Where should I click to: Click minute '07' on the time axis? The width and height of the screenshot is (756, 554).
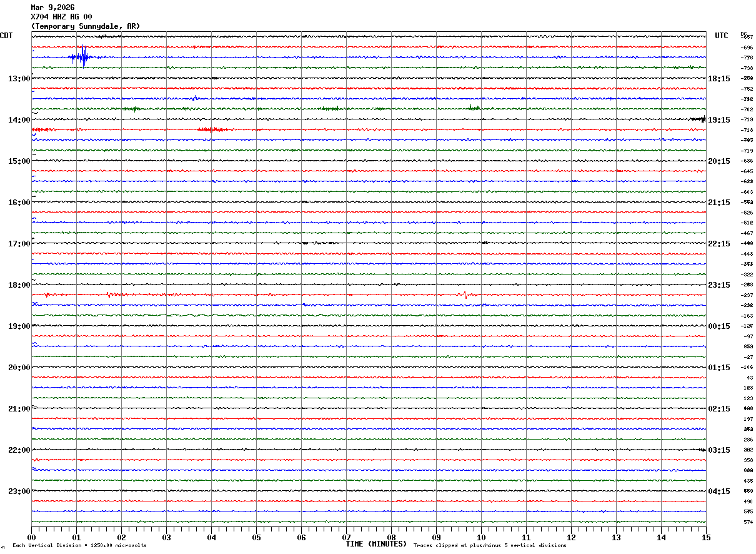[346, 537]
